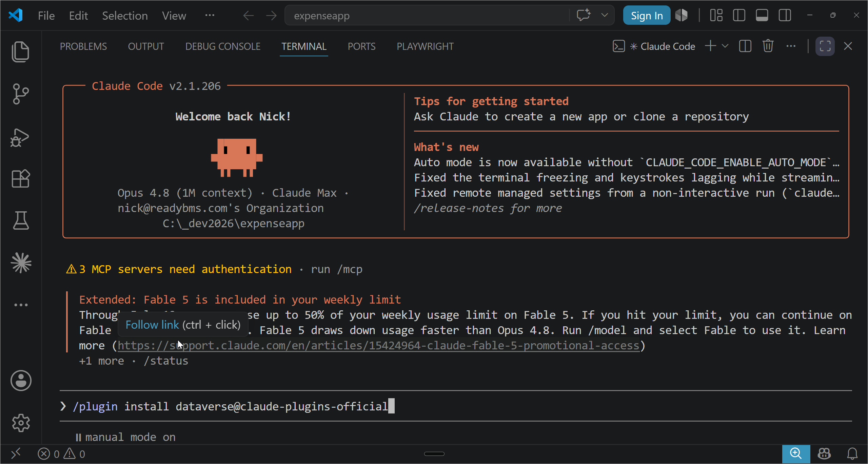The image size is (868, 464).
Task: Open the Run and Debug view
Action: tap(20, 137)
